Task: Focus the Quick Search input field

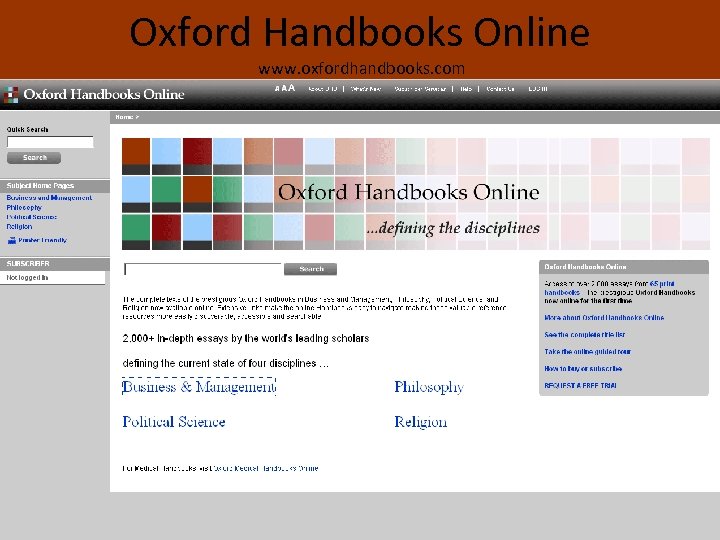Action: (x=50, y=142)
